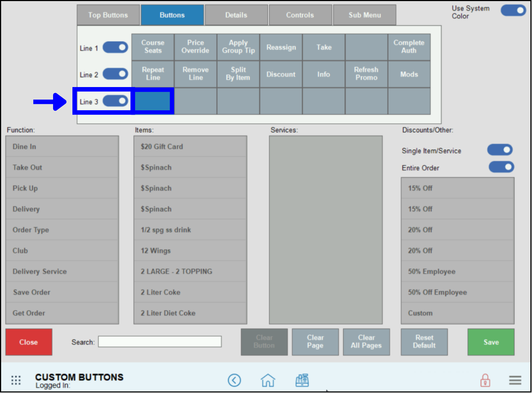Click Reset Default

point(424,342)
